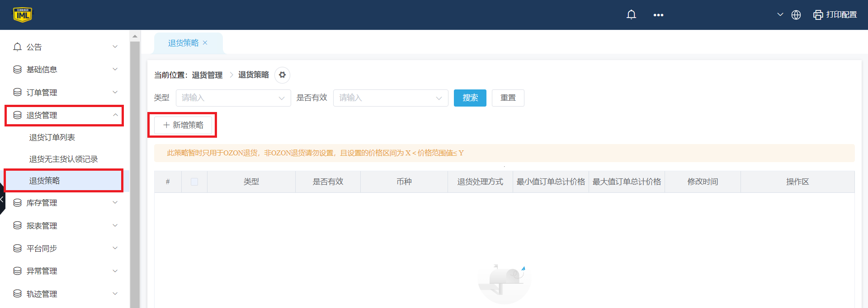Click the database icon beside 基础信息
868x308 pixels.
point(18,70)
